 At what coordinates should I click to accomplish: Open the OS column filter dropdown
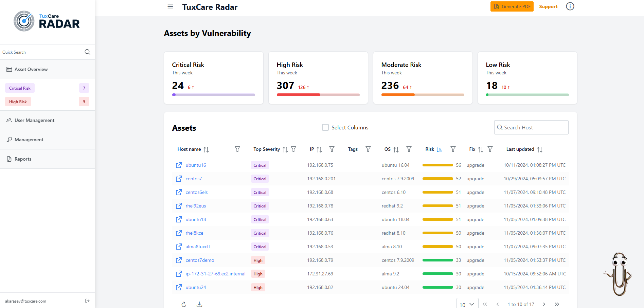tap(409, 149)
